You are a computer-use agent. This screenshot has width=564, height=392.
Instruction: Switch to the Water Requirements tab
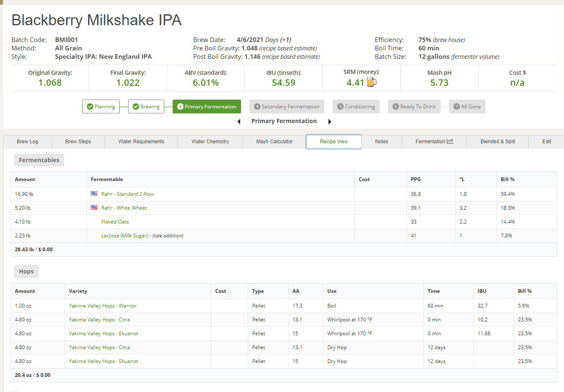tap(141, 142)
